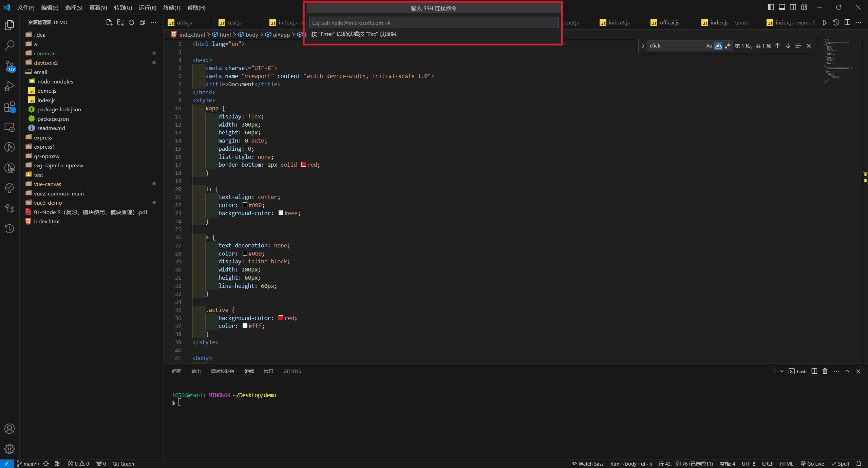
Task: Open the Search view in activity bar
Action: pyautogui.click(x=10, y=45)
